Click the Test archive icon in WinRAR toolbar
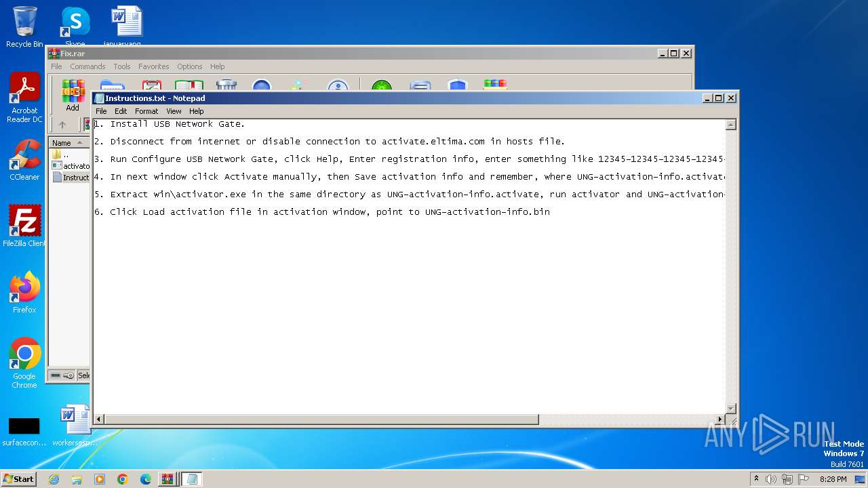 (x=151, y=85)
